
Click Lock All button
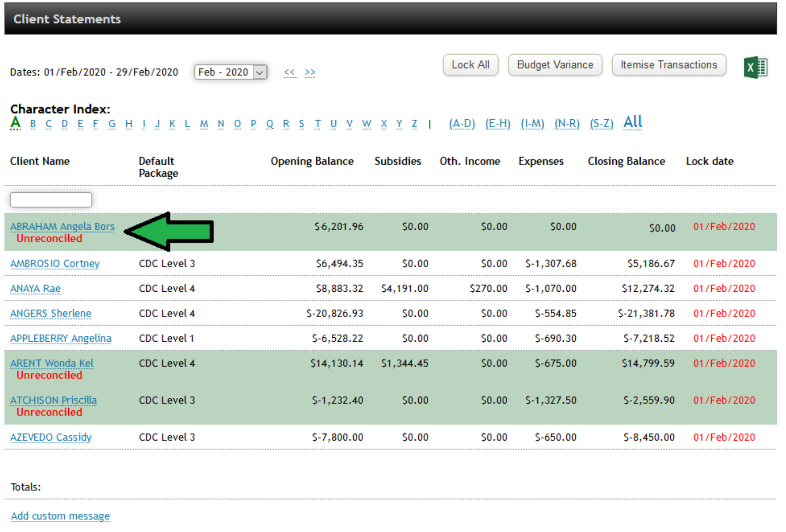click(470, 65)
